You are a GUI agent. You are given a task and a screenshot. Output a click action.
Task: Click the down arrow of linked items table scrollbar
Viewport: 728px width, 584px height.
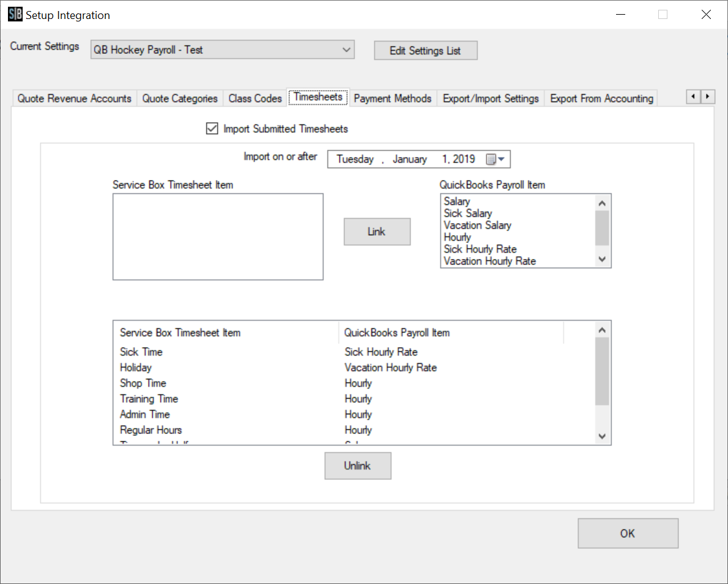coord(602,436)
